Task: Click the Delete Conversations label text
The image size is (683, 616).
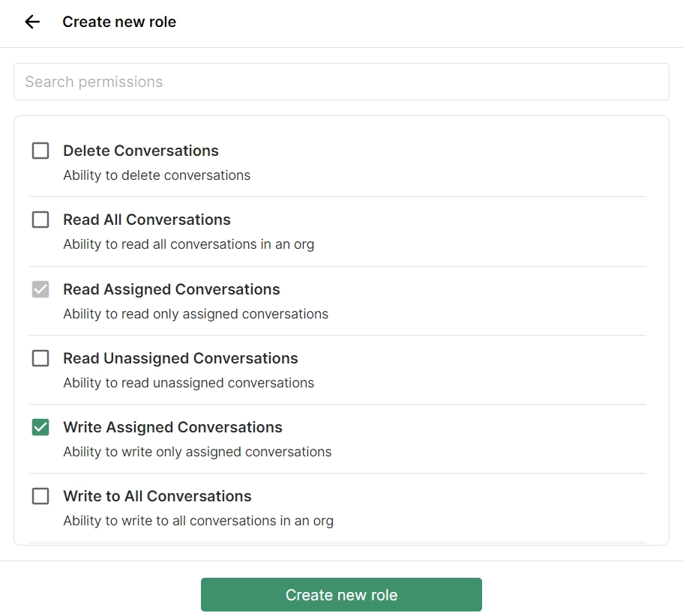Action: click(141, 151)
